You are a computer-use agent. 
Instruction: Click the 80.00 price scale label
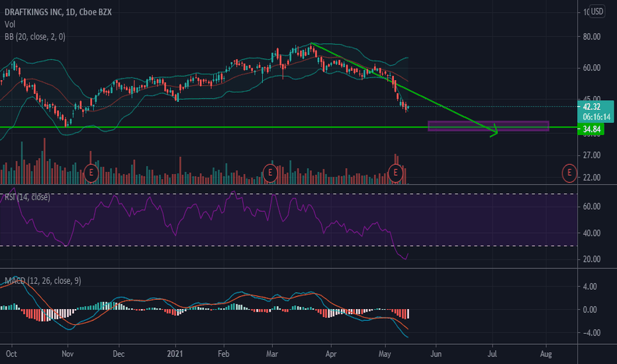pyautogui.click(x=592, y=36)
